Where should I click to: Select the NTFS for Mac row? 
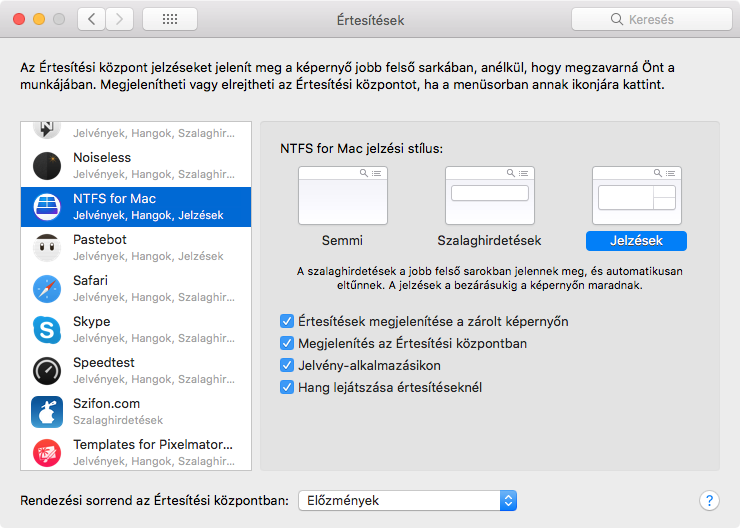[x=136, y=207]
